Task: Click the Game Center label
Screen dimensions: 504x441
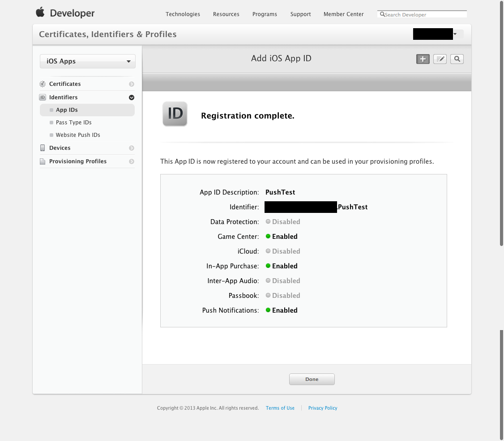Action: [238, 237]
